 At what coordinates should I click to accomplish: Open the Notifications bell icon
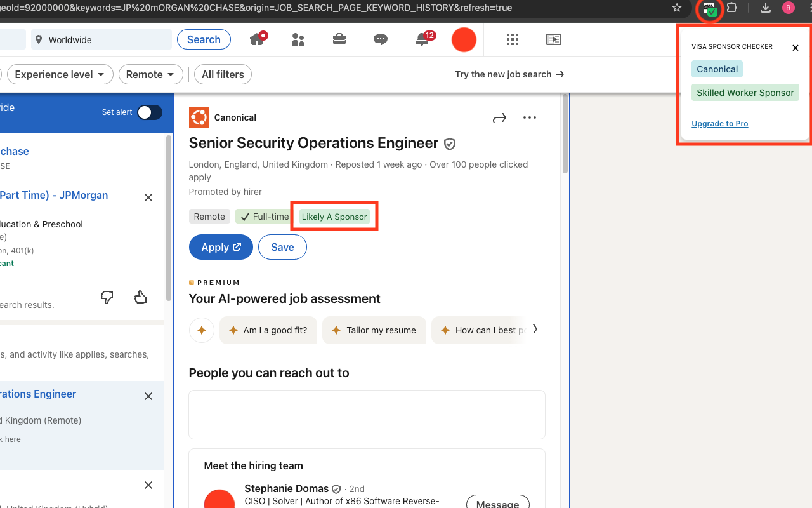pos(422,39)
